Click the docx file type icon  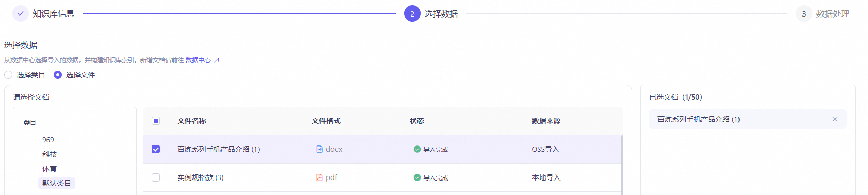pyautogui.click(x=319, y=149)
